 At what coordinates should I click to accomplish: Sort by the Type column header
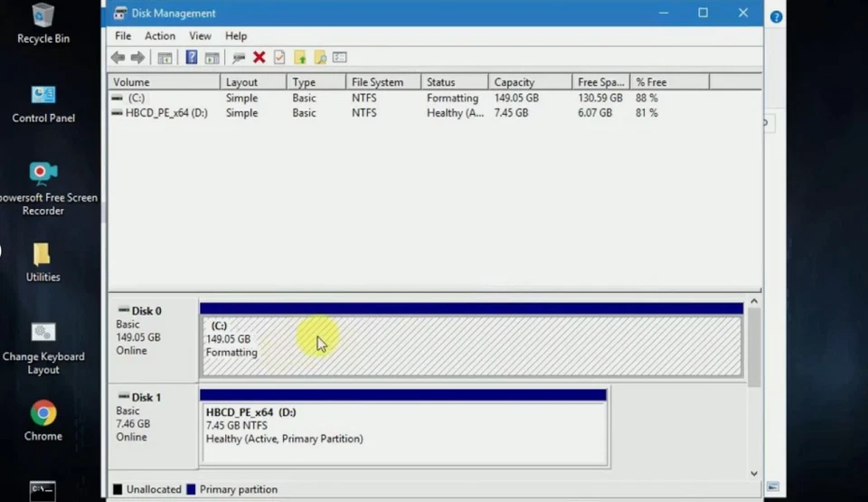(x=316, y=82)
